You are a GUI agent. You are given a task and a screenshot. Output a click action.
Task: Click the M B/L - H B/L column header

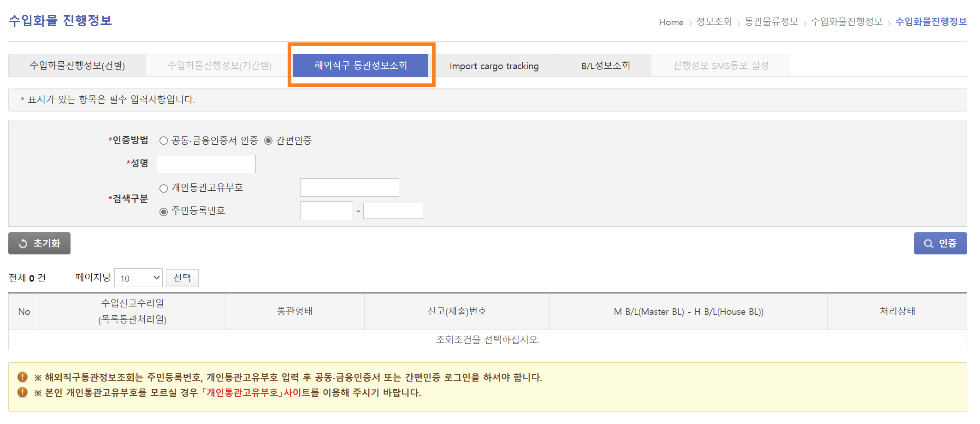(x=689, y=312)
